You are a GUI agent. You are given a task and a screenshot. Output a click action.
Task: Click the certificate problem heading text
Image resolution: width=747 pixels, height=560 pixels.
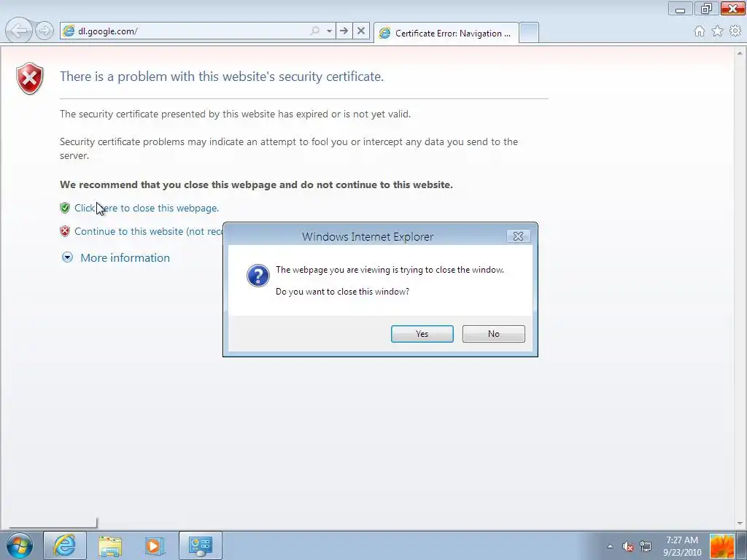[x=222, y=77]
